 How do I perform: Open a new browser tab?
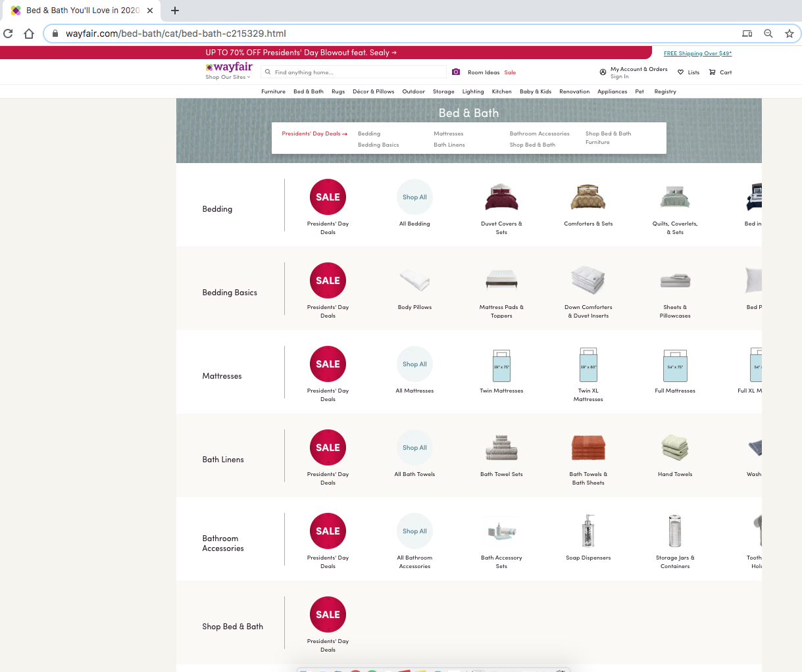(175, 11)
